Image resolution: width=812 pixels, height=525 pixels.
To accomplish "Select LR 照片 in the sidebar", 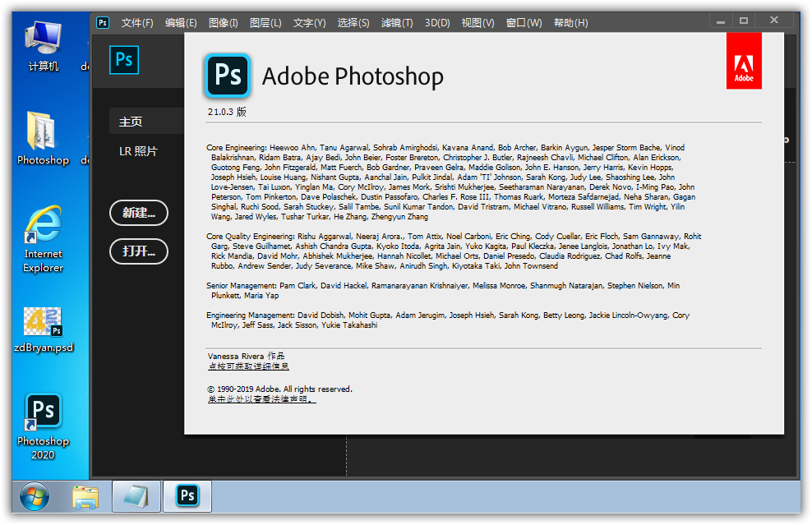I will coord(137,151).
